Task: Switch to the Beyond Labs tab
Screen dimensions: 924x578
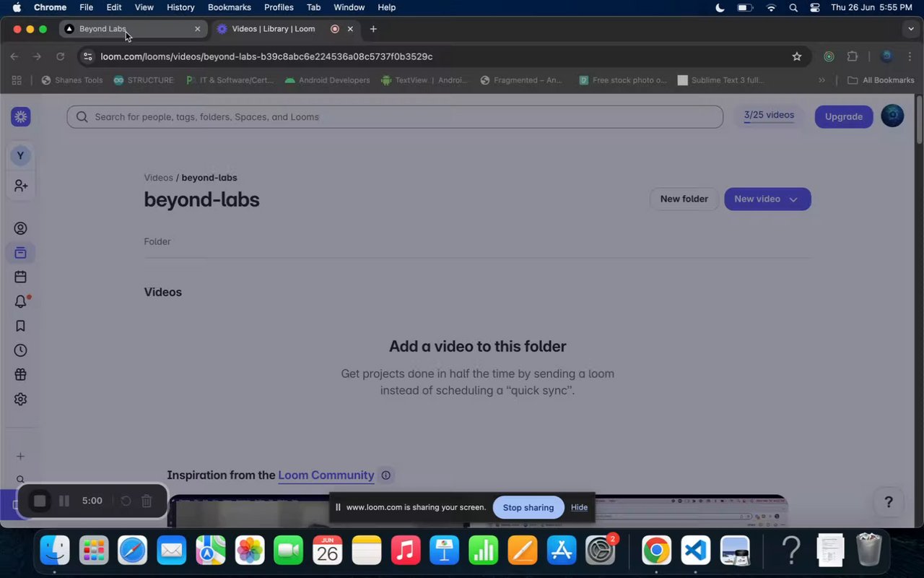Action: (133, 29)
